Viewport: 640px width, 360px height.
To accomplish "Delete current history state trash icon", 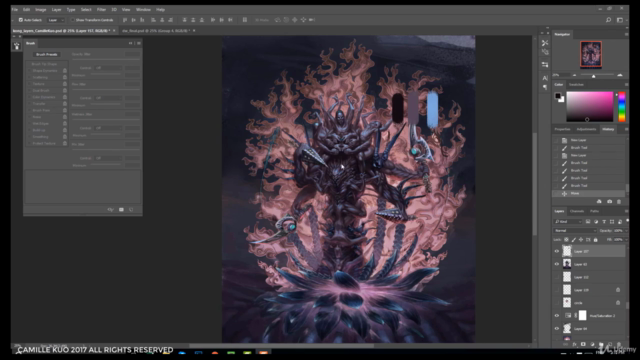I will point(619,202).
